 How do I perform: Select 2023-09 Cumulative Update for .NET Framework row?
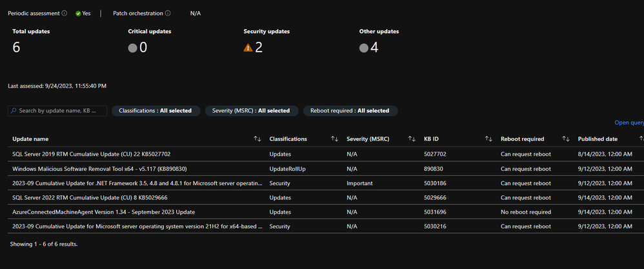coord(326,183)
